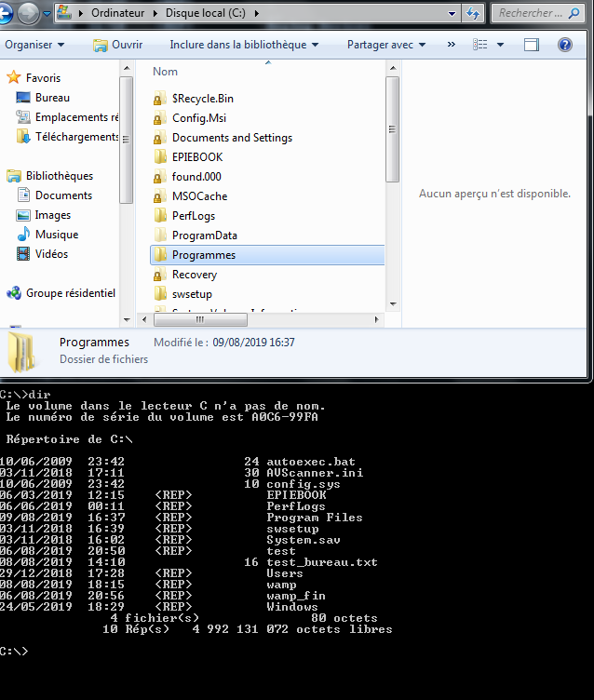Viewport: 594px width, 700px height.
Task: Open the Téléchargements folder in Favoris
Action: click(76, 137)
